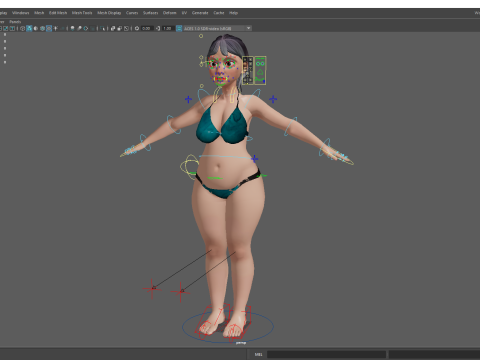Click X-ray active components icon
This screenshot has width=480, height=360.
coord(119,28)
